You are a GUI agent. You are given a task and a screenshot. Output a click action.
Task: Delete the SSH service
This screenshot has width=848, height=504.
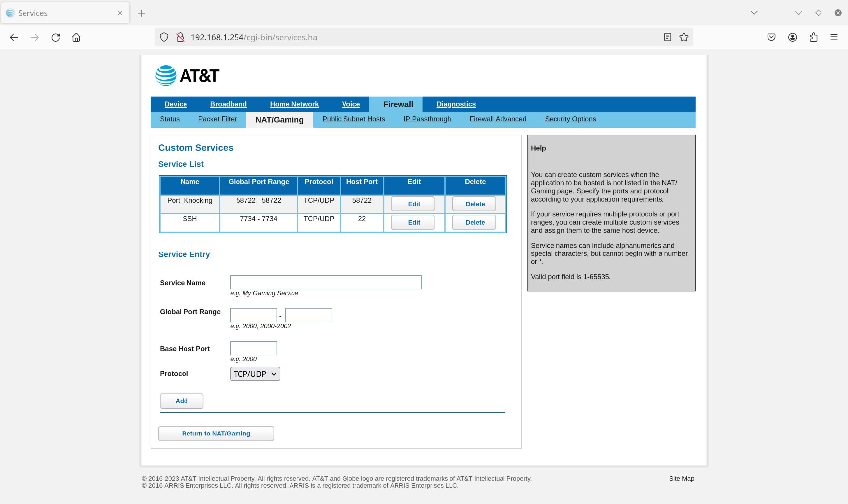tap(474, 222)
